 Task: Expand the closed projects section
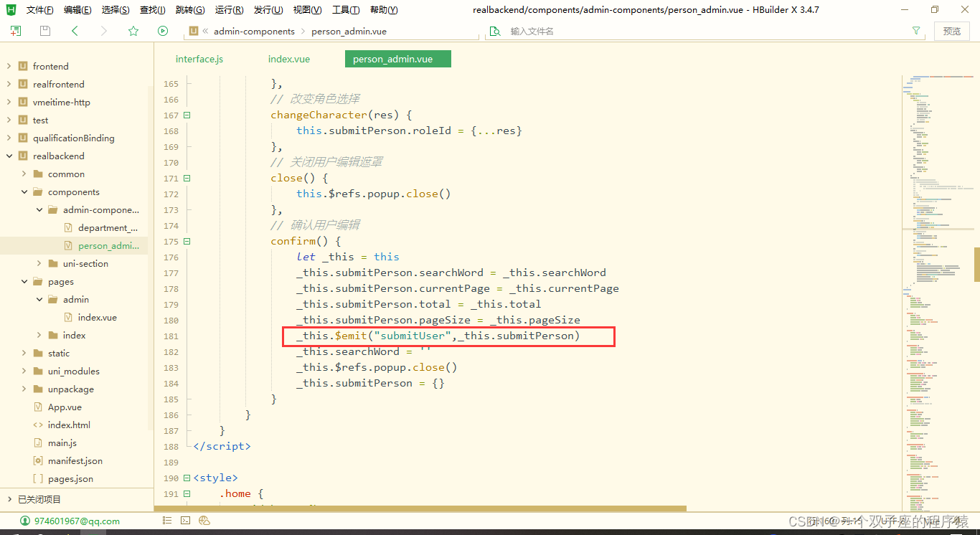(9, 499)
